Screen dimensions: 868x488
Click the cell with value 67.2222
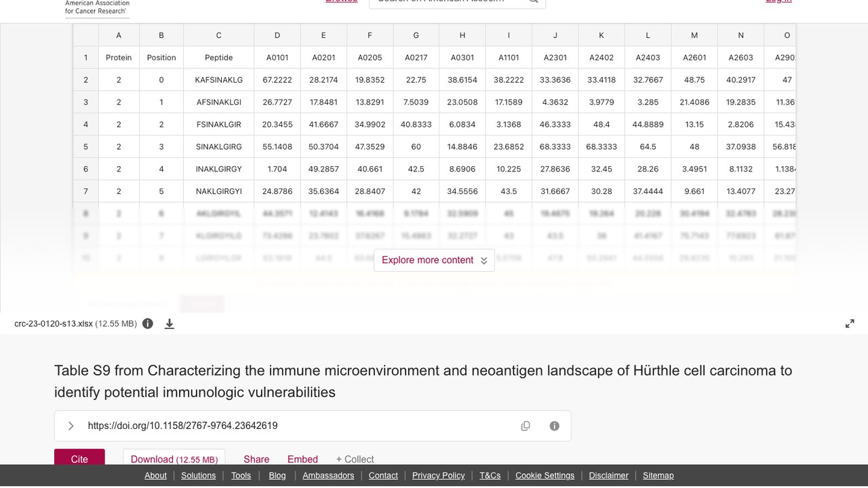(277, 80)
